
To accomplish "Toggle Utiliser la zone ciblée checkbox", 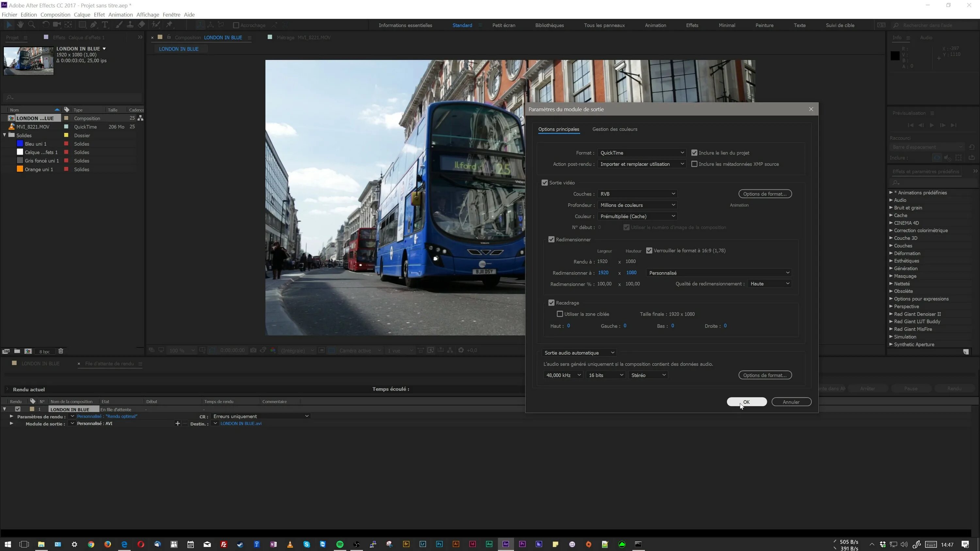I will pos(560,314).
